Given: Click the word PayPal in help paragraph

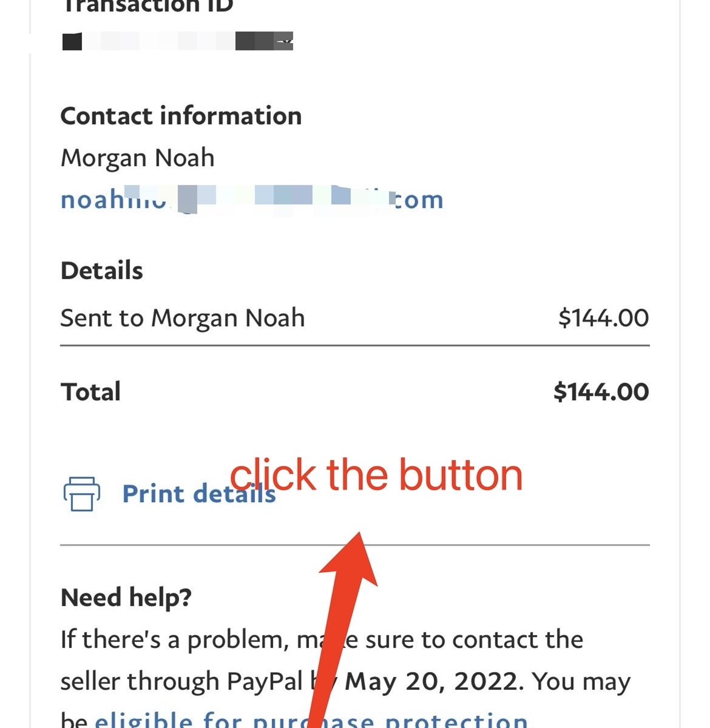Looking at the screenshot, I should [265, 682].
